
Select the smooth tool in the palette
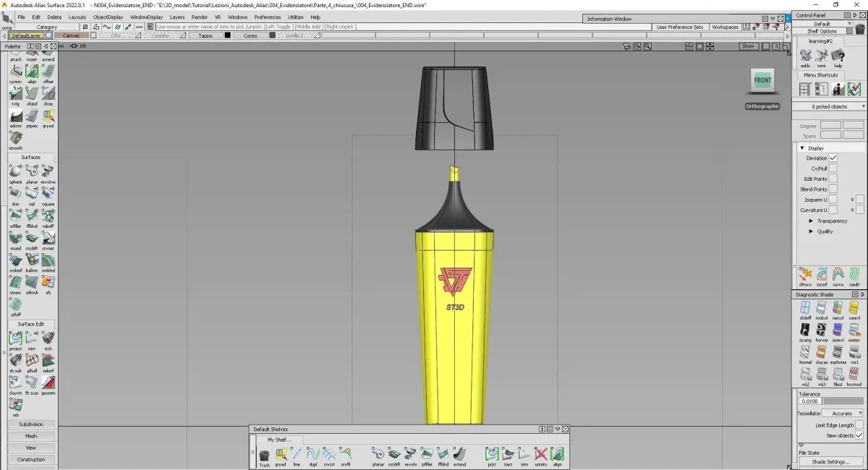coord(15,137)
